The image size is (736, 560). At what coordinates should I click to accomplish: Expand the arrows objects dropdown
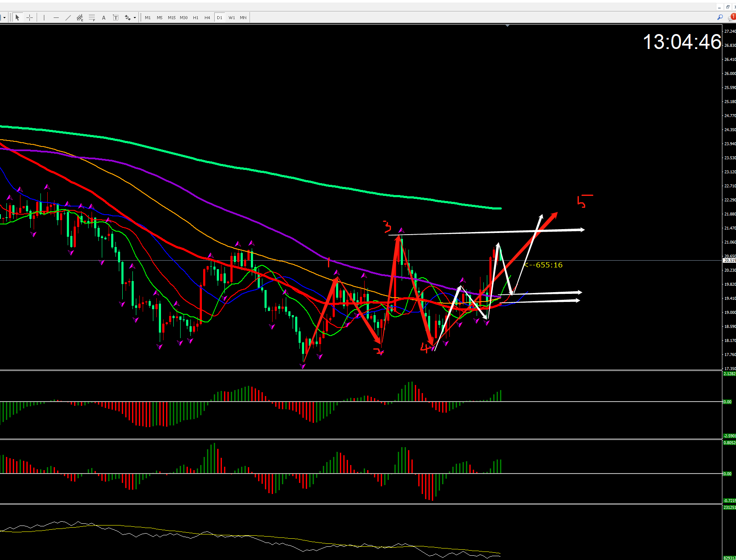pos(135,17)
